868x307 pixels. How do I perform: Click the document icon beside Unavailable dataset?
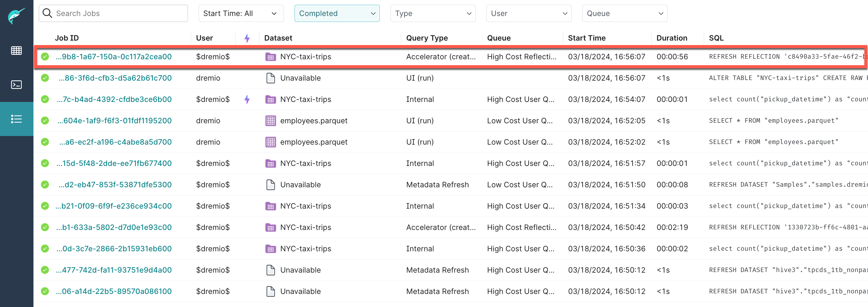pyautogui.click(x=270, y=78)
